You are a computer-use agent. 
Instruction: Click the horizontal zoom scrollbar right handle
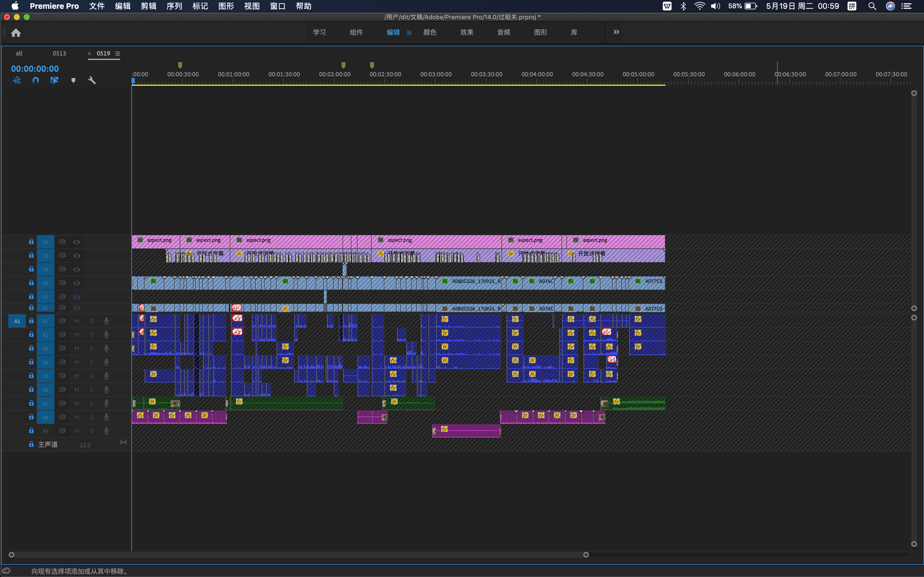(x=586, y=554)
